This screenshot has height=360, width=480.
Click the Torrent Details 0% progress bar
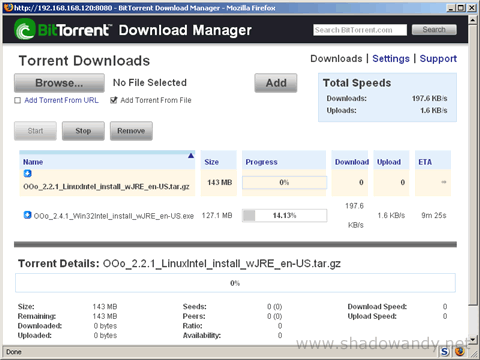coord(235,283)
